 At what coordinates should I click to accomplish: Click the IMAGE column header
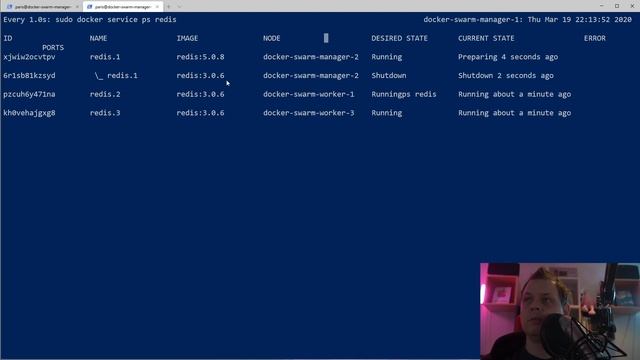(x=187, y=38)
